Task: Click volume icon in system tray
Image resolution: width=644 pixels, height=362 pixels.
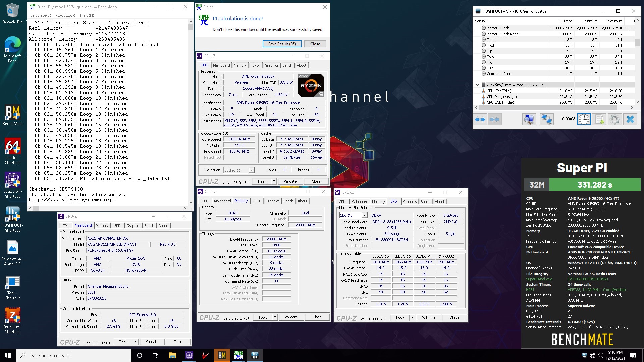Action: click(601, 355)
